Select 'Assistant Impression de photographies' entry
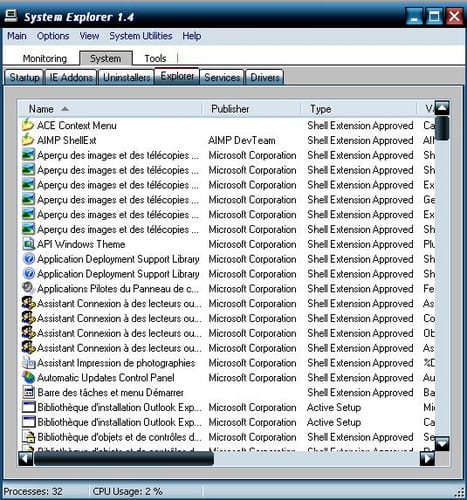 tap(116, 363)
